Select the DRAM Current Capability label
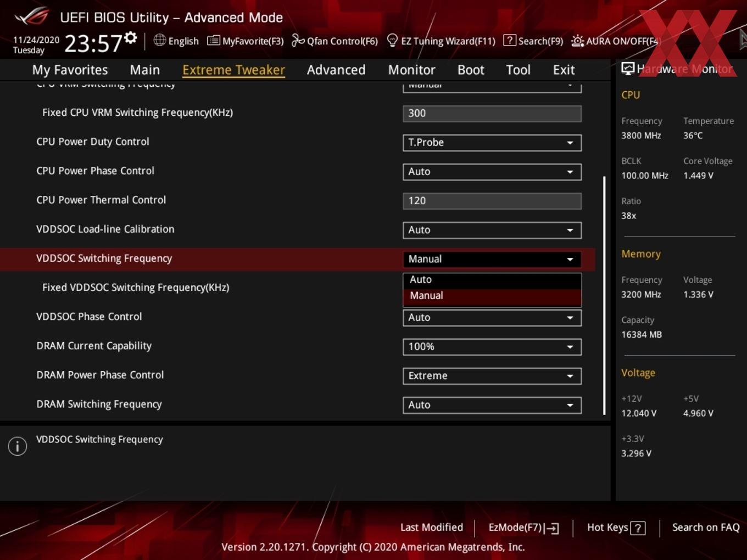This screenshot has height=560, width=747. pos(94,346)
